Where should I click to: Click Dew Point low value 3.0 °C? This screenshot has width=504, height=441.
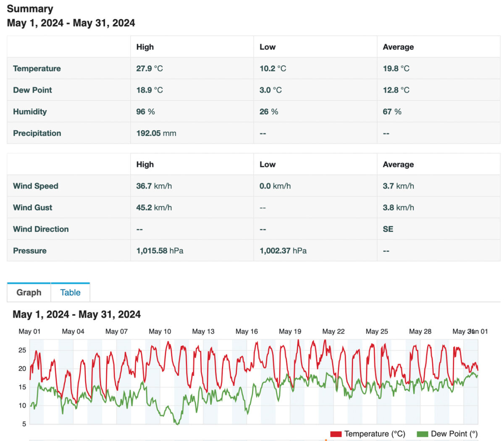(x=270, y=90)
